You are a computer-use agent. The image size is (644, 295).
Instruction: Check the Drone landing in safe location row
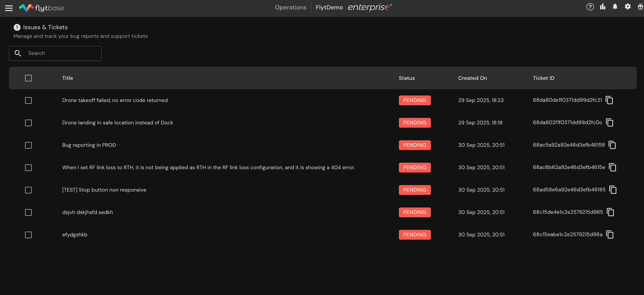click(28, 123)
